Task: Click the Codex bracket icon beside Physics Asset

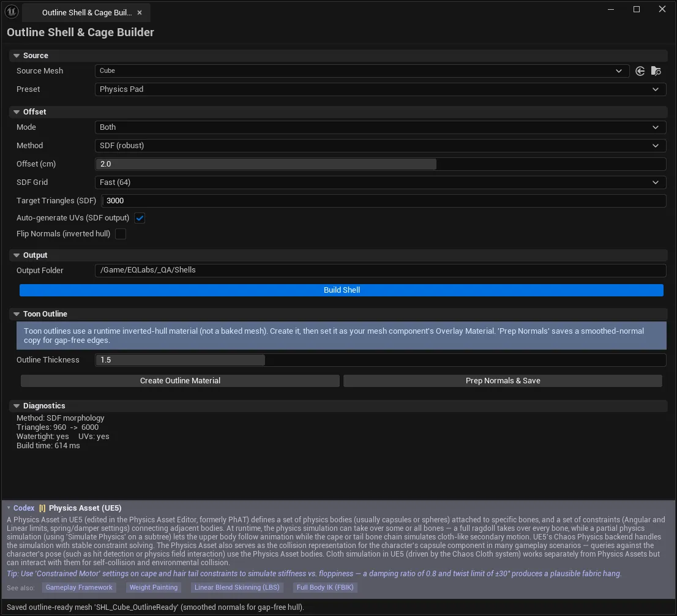Action: [42, 508]
